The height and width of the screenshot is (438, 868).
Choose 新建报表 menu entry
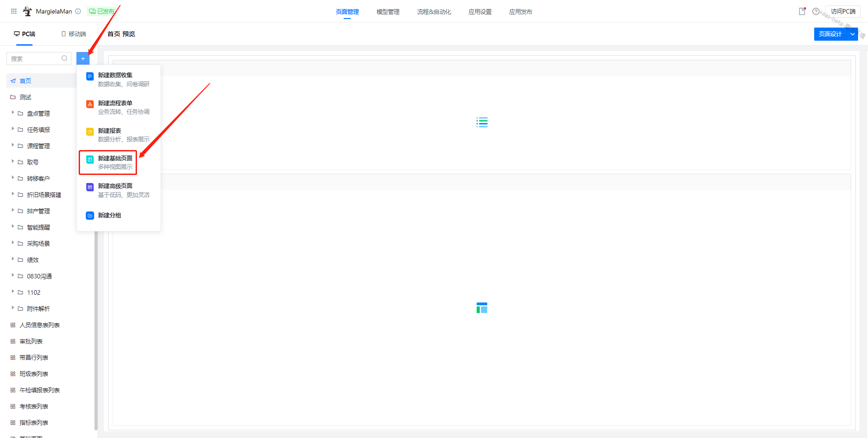tap(118, 135)
